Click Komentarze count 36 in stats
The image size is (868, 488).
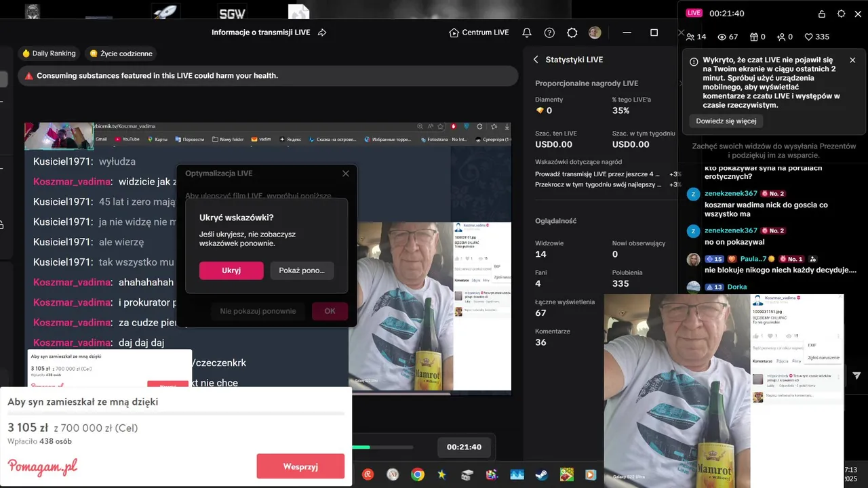point(540,342)
